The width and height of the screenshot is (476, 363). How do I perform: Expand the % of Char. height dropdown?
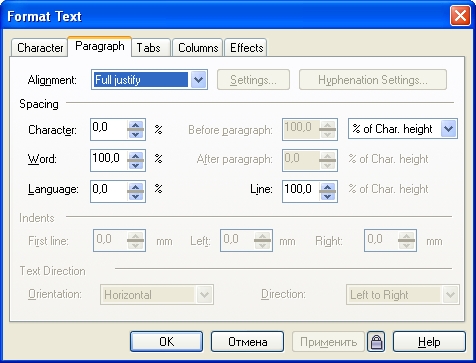(x=448, y=129)
